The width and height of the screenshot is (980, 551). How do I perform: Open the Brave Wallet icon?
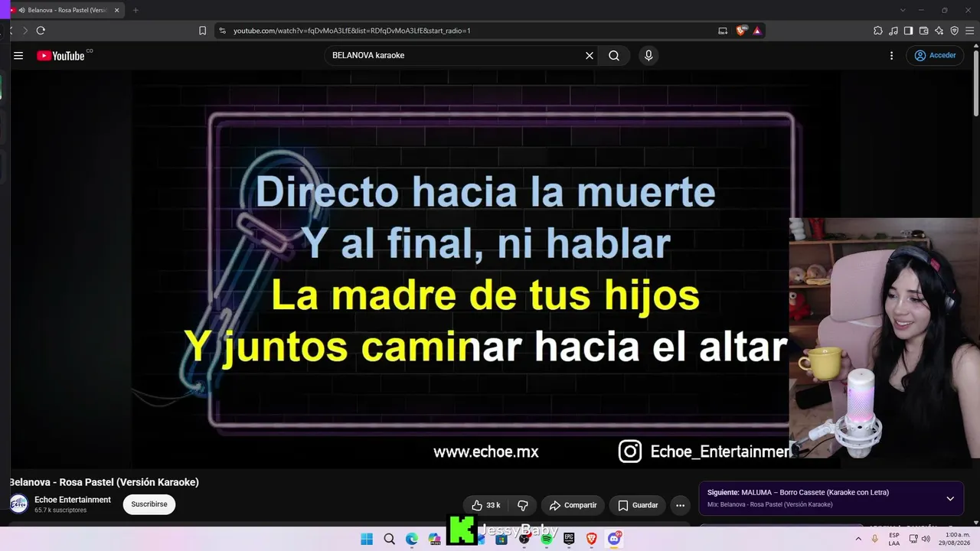tap(923, 31)
